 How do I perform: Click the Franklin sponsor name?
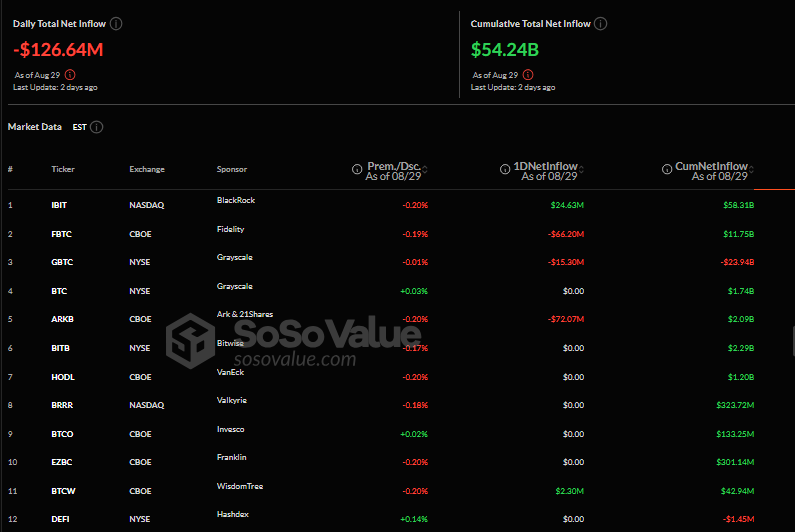(x=231, y=457)
